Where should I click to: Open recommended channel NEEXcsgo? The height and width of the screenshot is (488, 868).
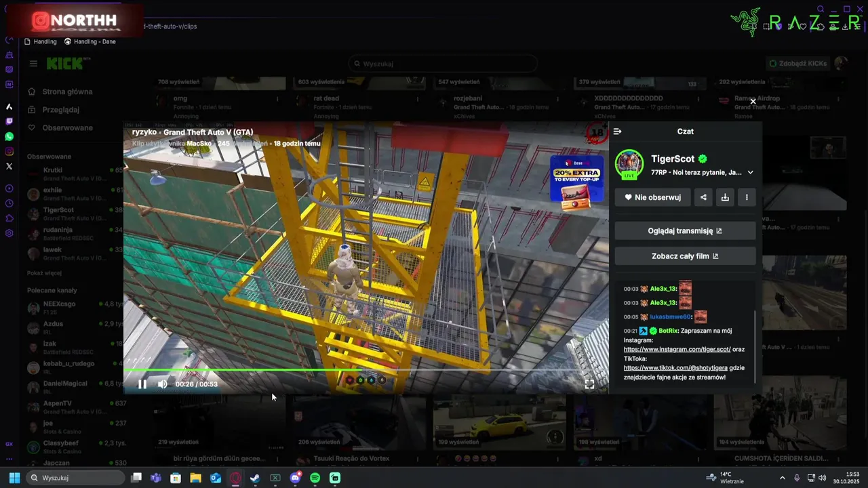point(75,308)
